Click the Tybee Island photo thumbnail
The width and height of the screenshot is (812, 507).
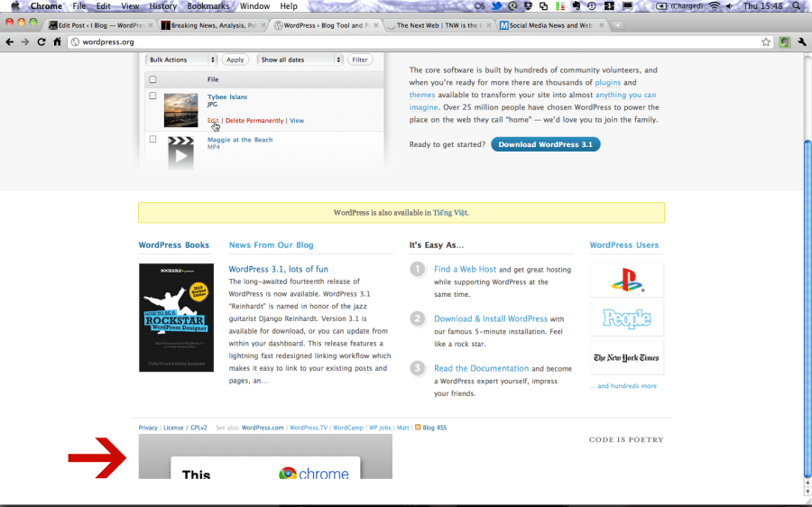pos(180,110)
